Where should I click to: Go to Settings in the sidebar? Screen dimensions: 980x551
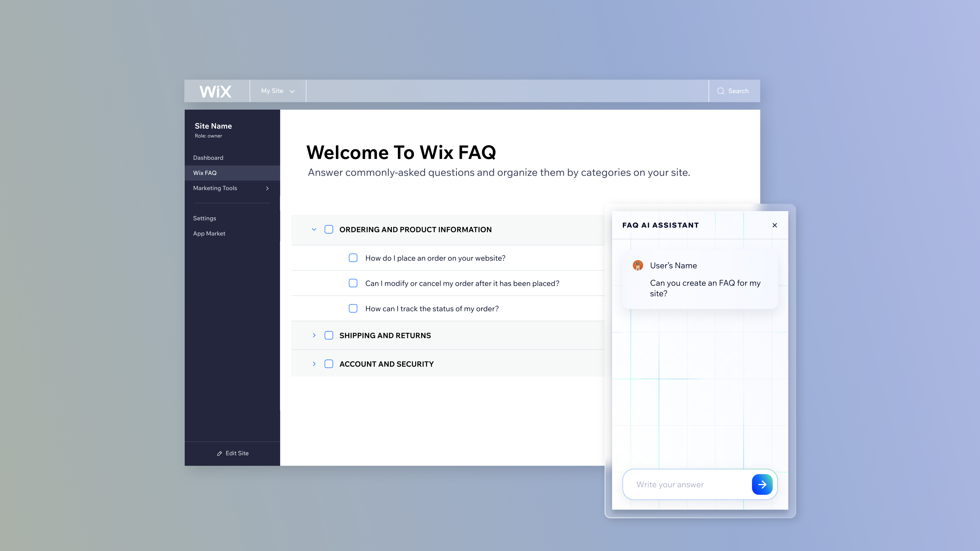coord(232,218)
